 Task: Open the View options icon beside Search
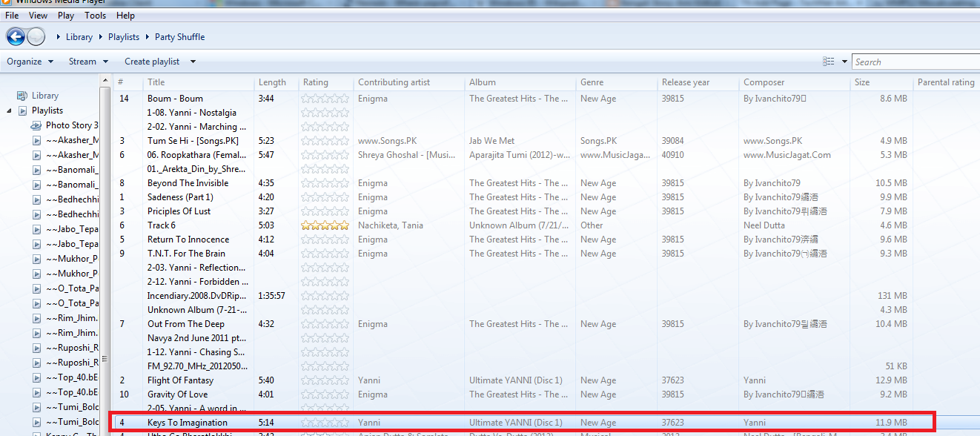click(829, 62)
